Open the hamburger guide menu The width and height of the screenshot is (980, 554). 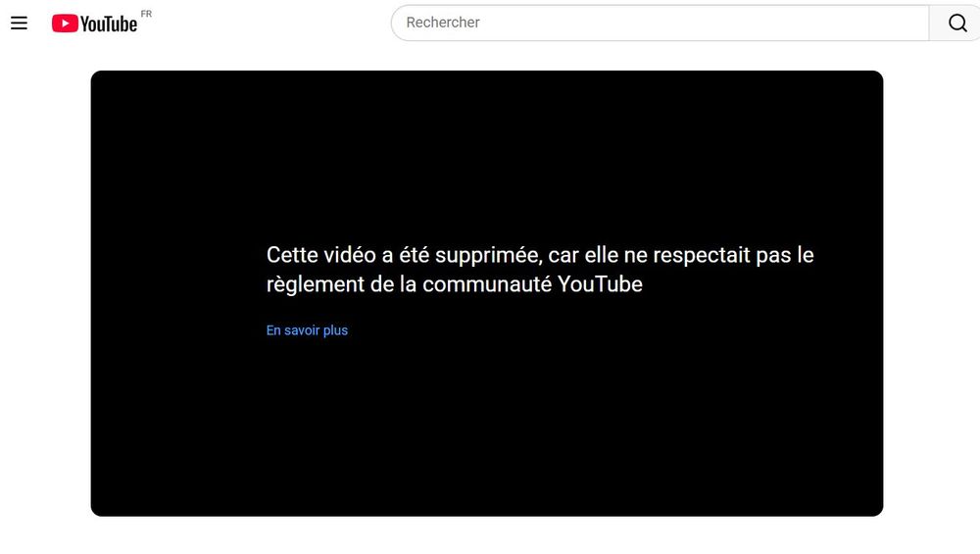coord(19,24)
